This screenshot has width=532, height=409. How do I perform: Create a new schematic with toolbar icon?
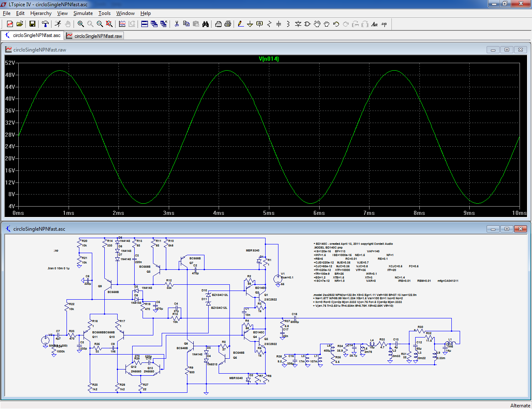point(10,24)
